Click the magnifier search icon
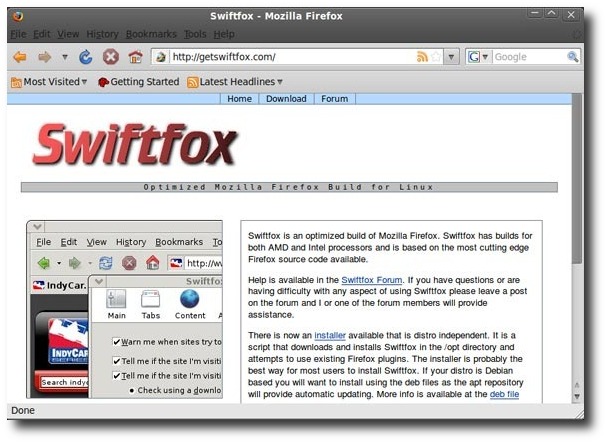607x443 pixels. pyautogui.click(x=573, y=57)
